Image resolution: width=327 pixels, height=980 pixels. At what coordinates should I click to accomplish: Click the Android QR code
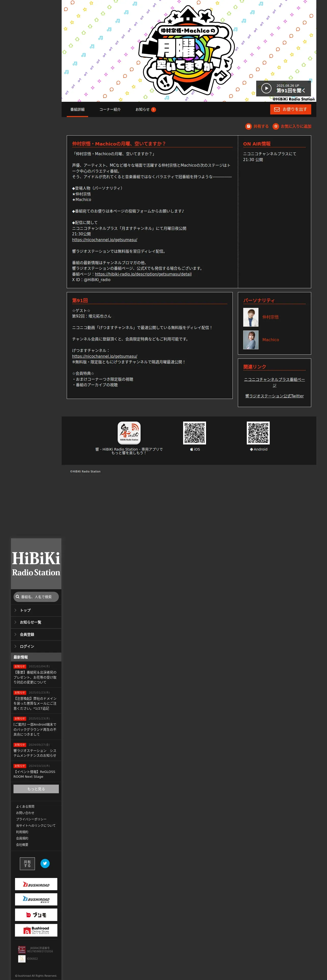click(x=258, y=433)
